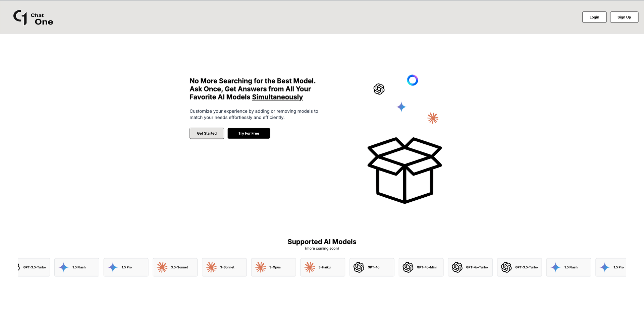Select the GPT-4o model card
Screen dimensions: 644x330
(372, 267)
